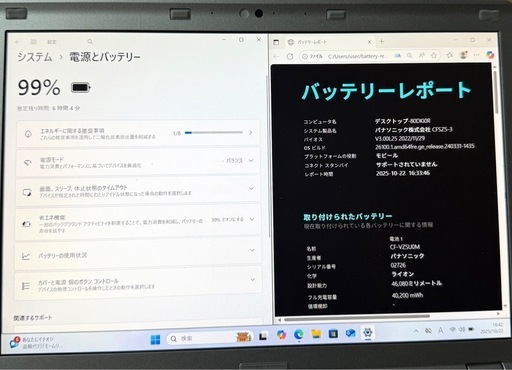Click the Settings window vertical scrollbar
The image size is (512, 370).
[267, 157]
